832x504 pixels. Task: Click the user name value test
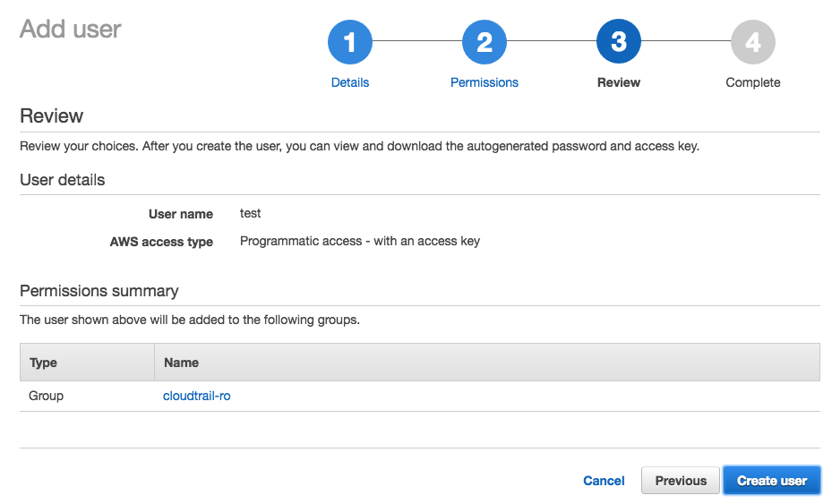pos(251,214)
